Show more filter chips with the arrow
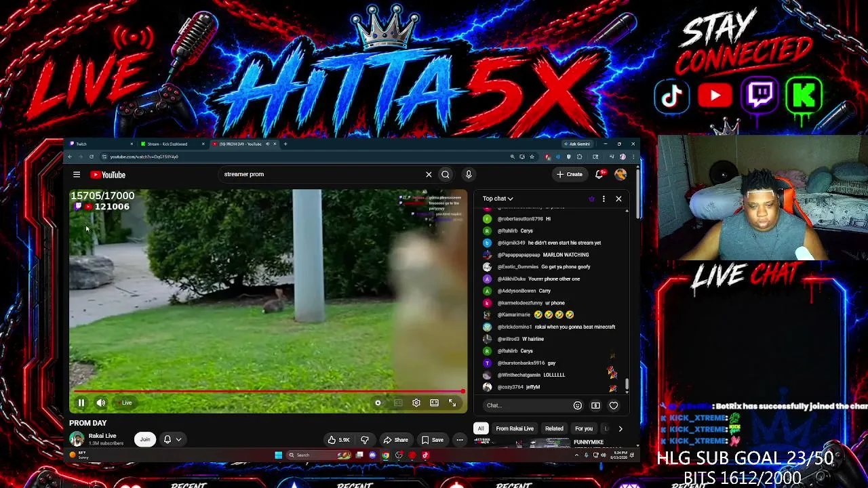This screenshot has height=488, width=868. pyautogui.click(x=620, y=428)
